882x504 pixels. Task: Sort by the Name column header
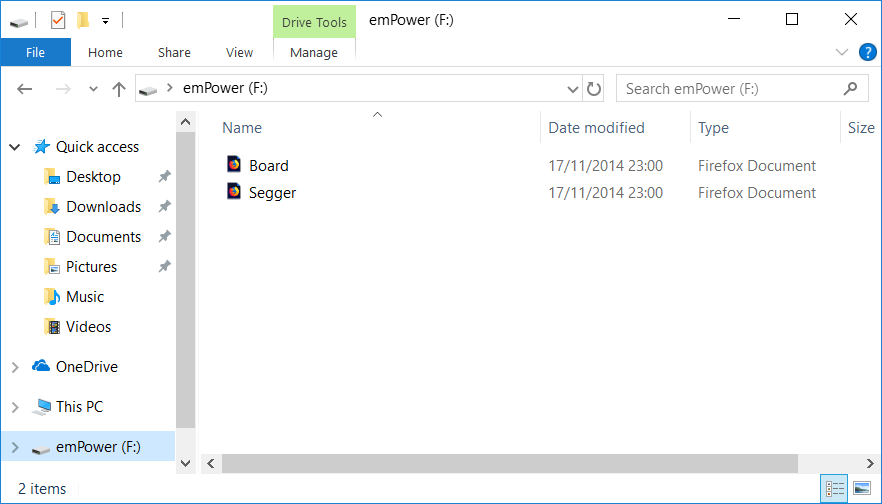tap(242, 128)
